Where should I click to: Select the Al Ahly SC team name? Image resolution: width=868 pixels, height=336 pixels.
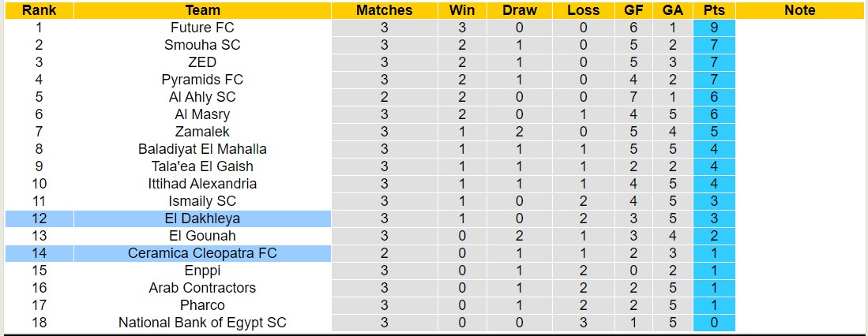[202, 97]
